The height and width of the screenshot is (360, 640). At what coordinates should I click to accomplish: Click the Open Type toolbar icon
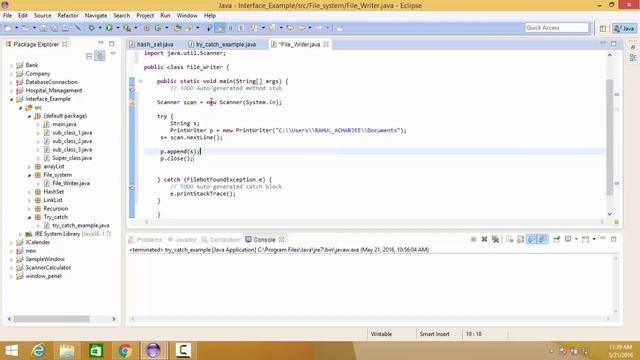[178, 28]
